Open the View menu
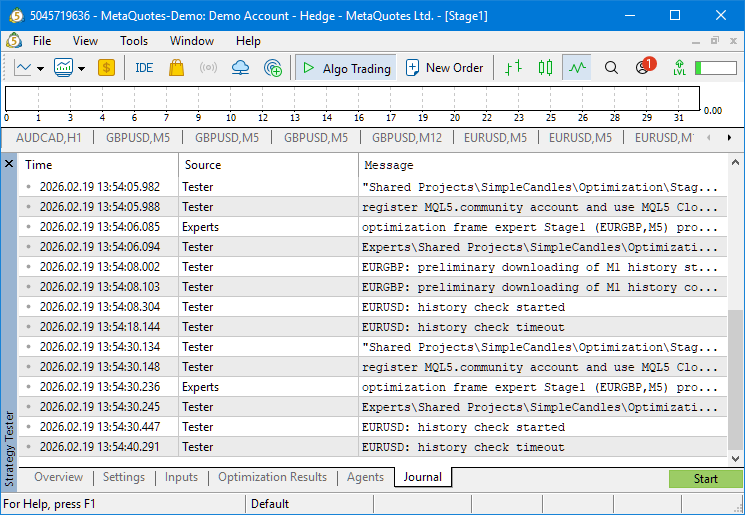This screenshot has width=745, height=515. tap(85, 41)
